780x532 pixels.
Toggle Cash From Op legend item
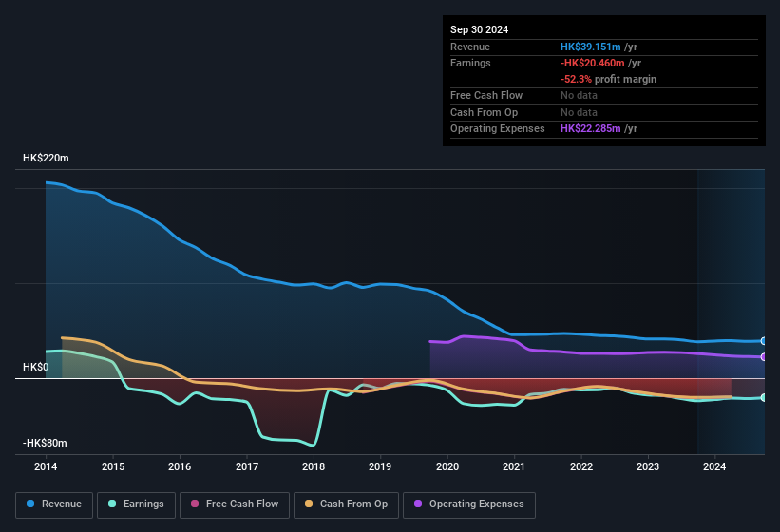[346, 504]
